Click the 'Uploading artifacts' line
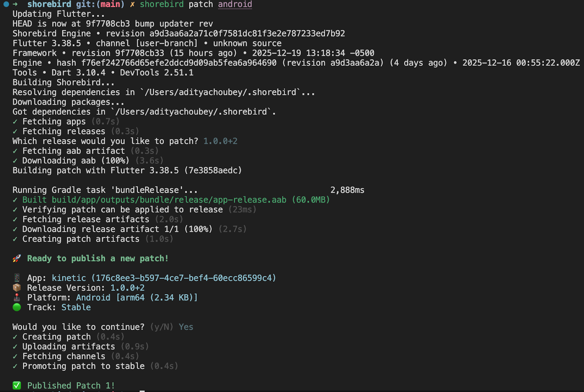The height and width of the screenshot is (392, 584). pos(81,347)
